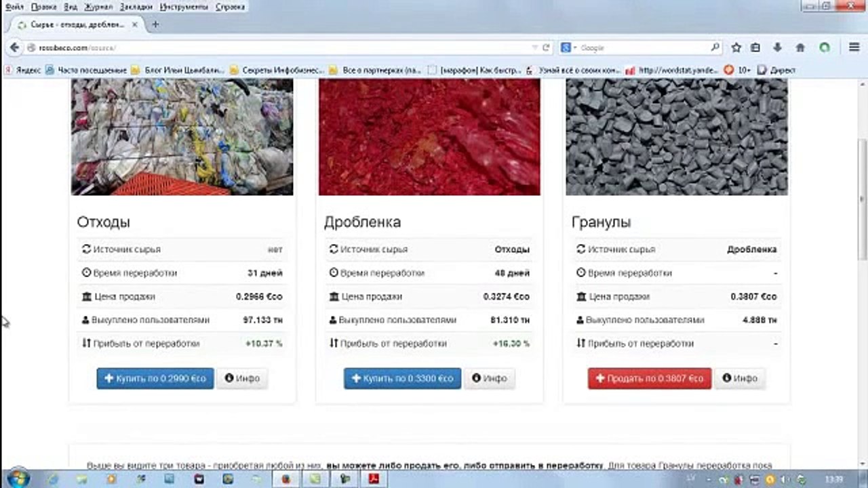Click the 31 дней processing time value
The height and width of the screenshot is (488, 868).
point(265,273)
